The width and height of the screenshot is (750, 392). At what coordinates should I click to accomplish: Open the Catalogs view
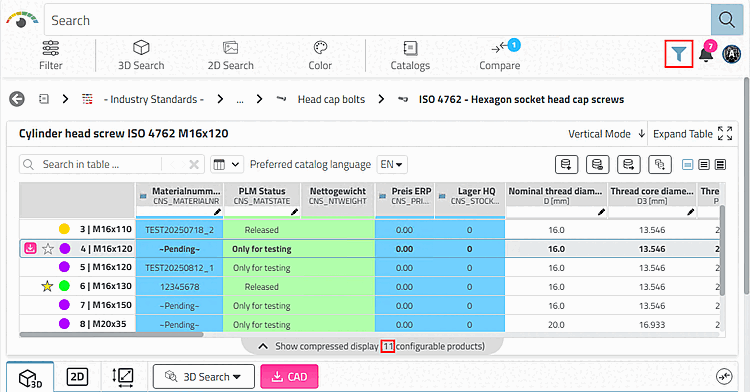[x=410, y=55]
